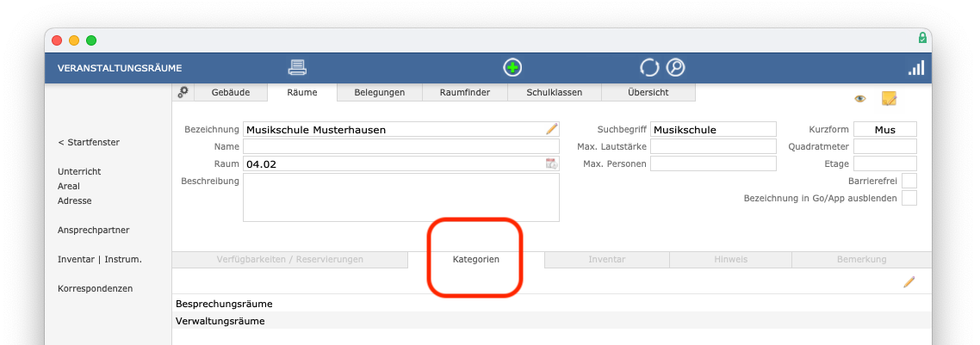Open Verfügbarkeiten / Reservierungen sub-tab
Viewport: 980px width, 345px height.
tap(290, 260)
